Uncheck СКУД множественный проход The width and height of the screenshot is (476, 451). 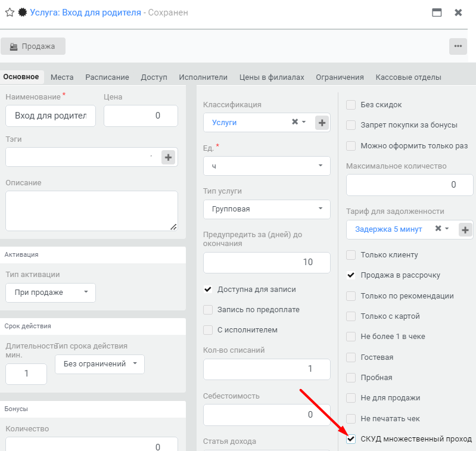click(351, 439)
